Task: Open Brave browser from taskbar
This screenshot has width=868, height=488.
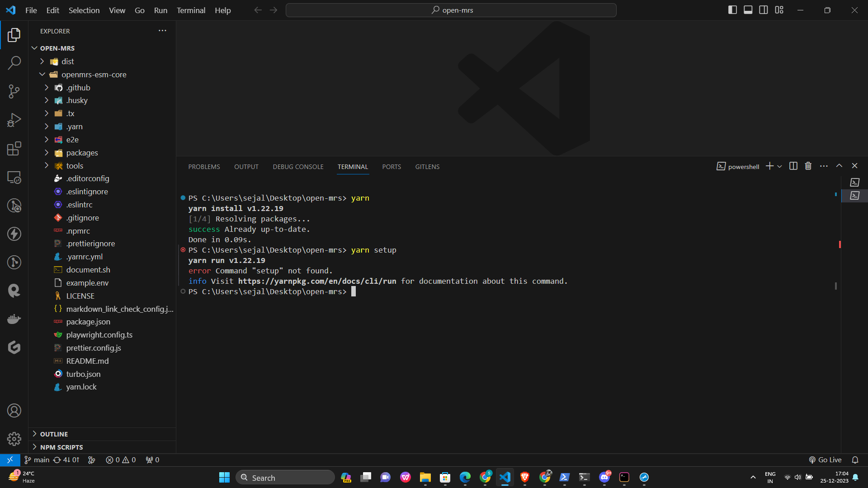Action: coord(524,478)
